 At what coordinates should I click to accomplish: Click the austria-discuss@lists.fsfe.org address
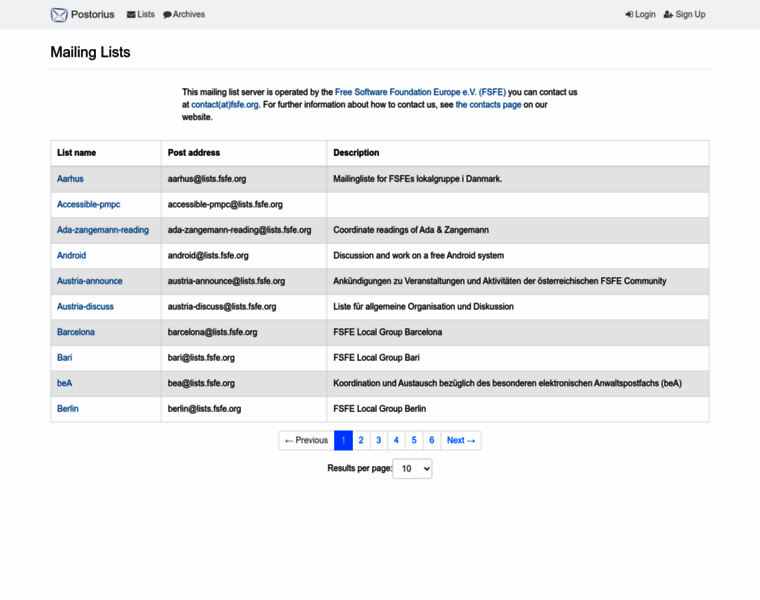(x=222, y=307)
